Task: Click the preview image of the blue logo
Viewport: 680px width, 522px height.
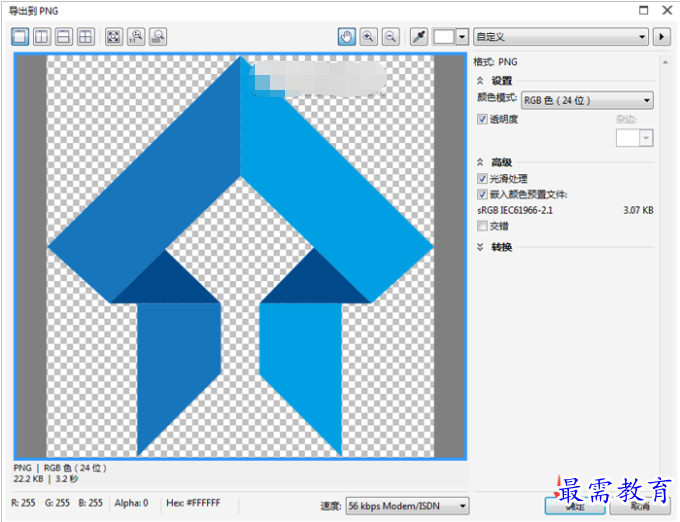Action: pos(240,256)
